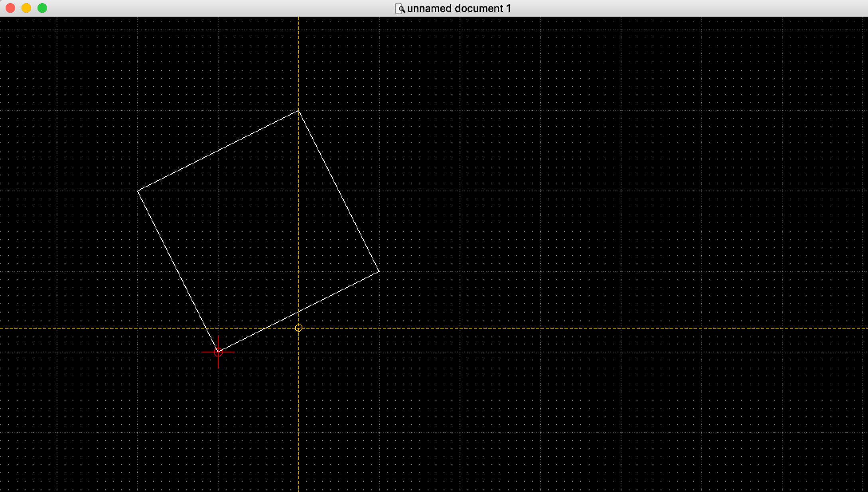The width and height of the screenshot is (868, 492).
Task: Click the orange snap circle at crosshair center
Action: tap(299, 328)
